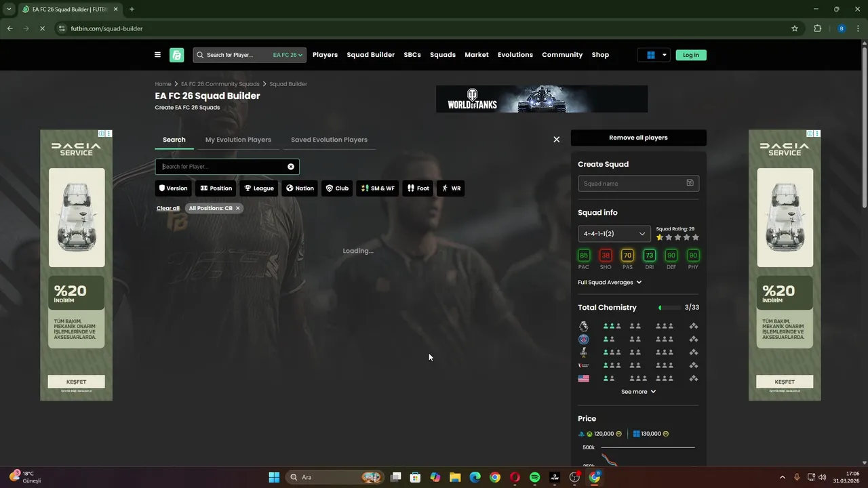Open the Position filter
This screenshot has height=488, width=868.
tap(216, 188)
